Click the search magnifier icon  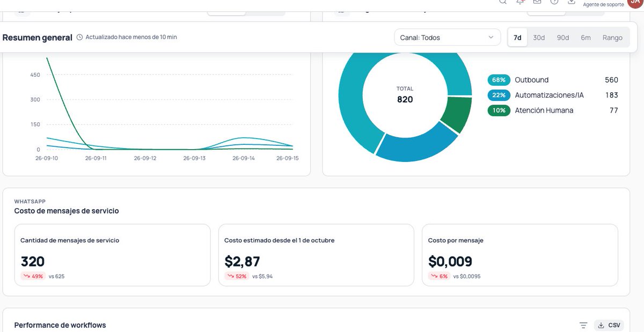[503, 2]
